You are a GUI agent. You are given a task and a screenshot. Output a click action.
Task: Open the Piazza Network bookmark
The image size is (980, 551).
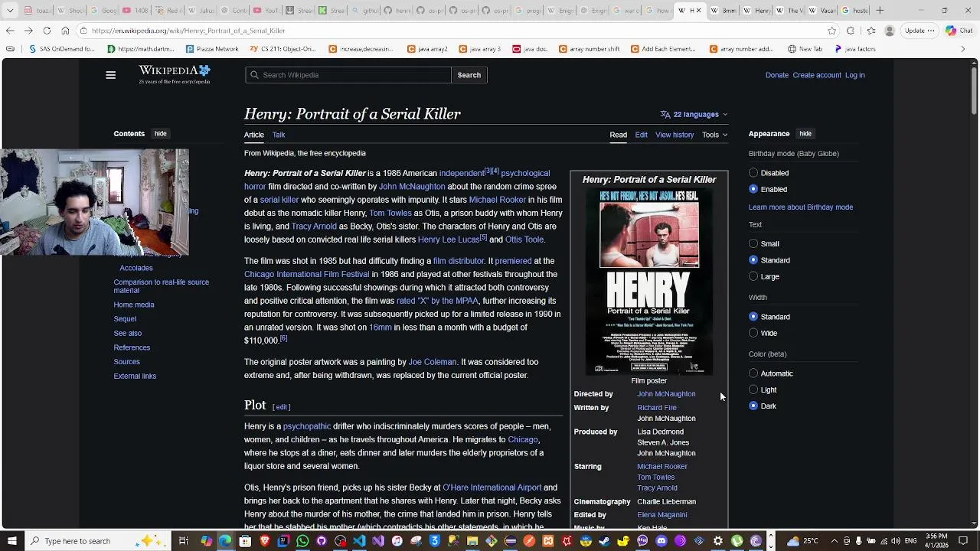[212, 49]
